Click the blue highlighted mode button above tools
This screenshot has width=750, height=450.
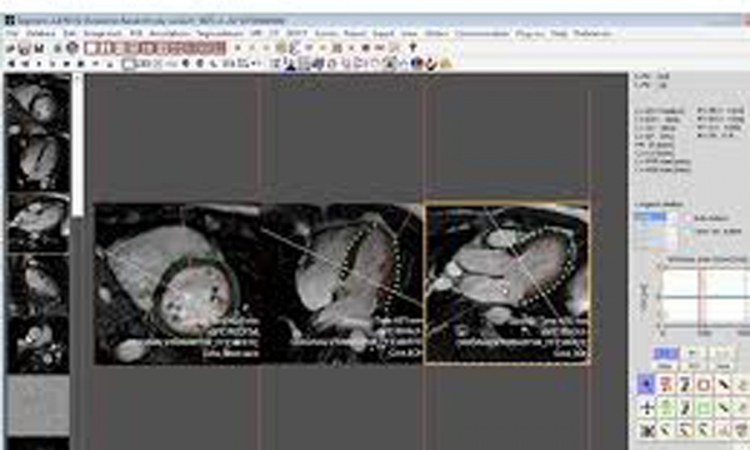coord(666,354)
